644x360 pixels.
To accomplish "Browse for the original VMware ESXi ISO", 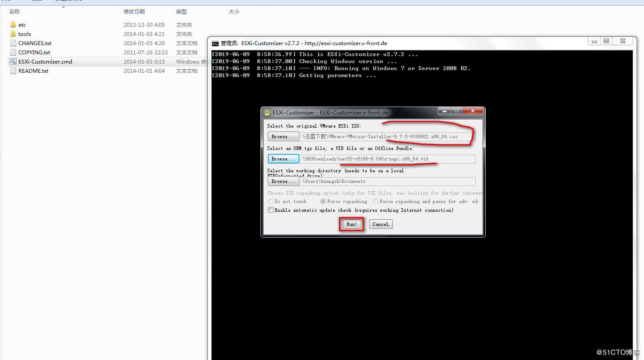I will (283, 136).
